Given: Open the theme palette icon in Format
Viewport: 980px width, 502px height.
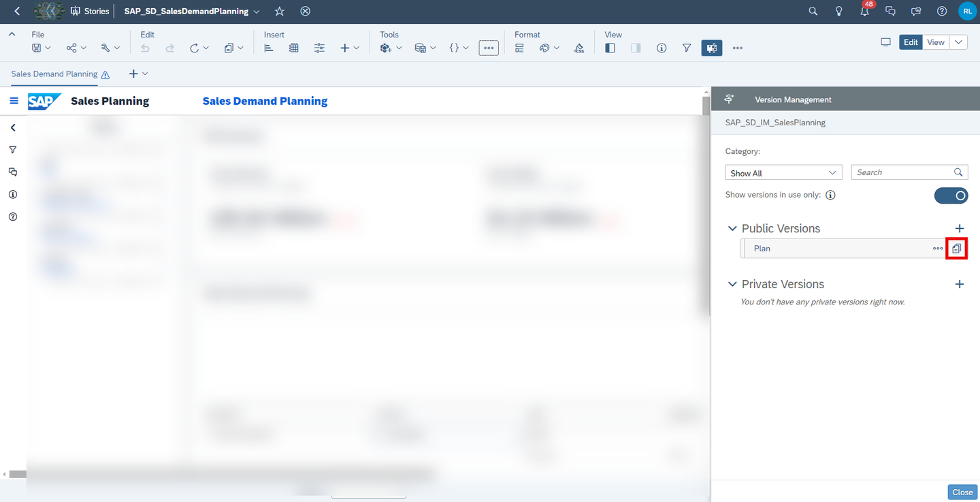Looking at the screenshot, I should pos(544,48).
